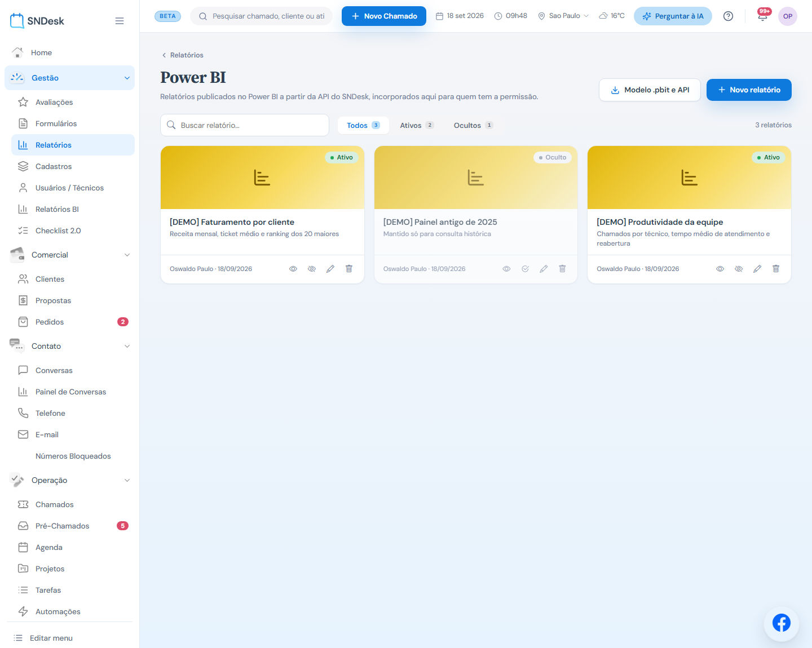This screenshot has width=812, height=648.
Task: Open the OP user avatar
Action: coord(788,16)
